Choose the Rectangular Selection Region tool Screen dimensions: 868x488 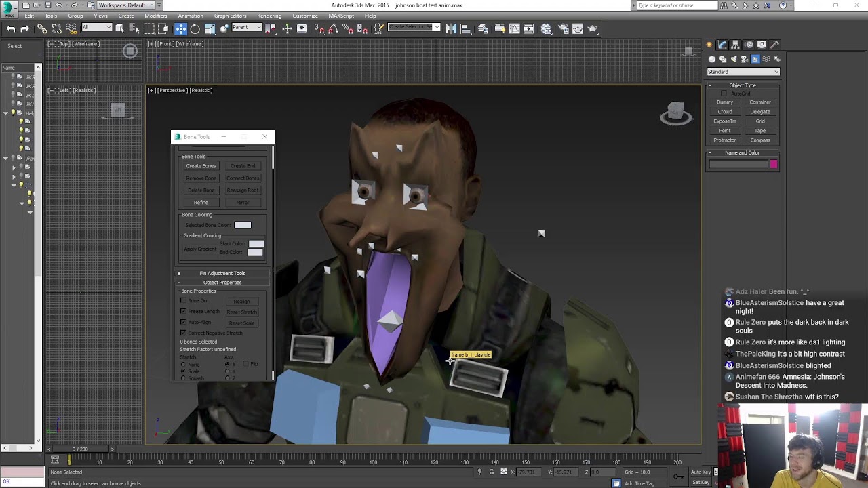coord(149,28)
